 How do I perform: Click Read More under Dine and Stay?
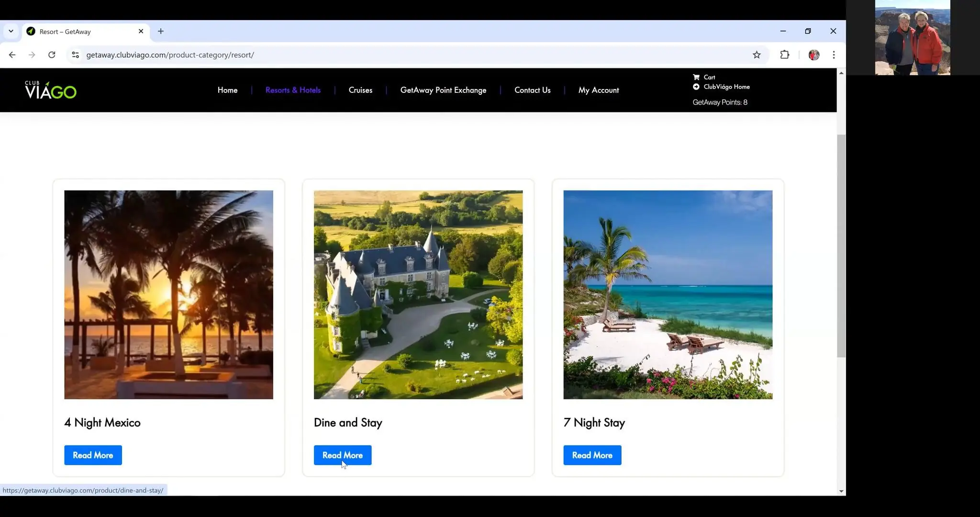click(343, 455)
